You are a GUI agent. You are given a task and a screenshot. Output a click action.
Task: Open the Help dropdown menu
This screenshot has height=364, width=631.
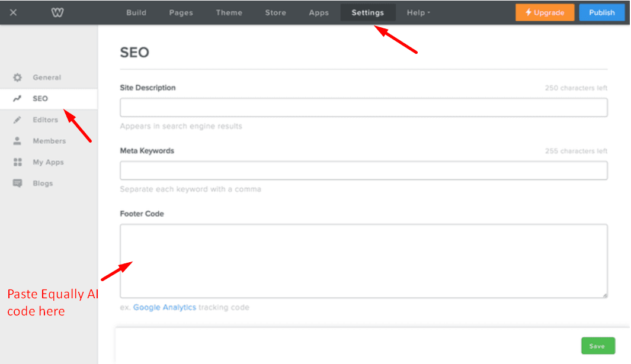[418, 12]
